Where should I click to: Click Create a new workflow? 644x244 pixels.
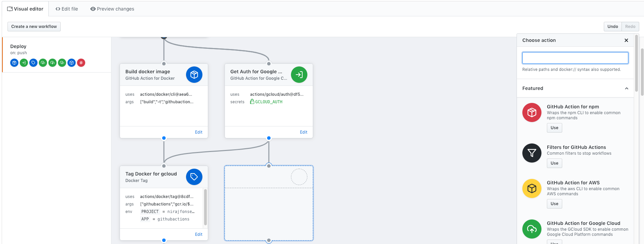[34, 27]
